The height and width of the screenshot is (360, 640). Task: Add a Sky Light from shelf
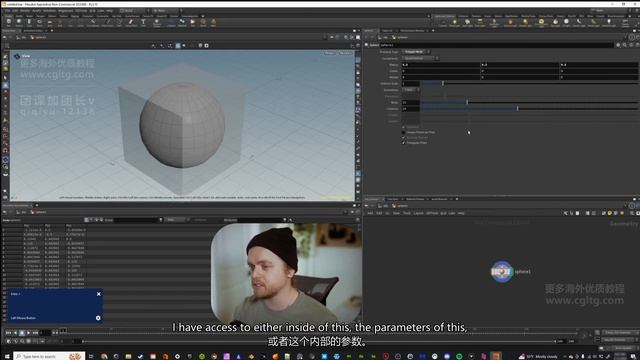556,23
